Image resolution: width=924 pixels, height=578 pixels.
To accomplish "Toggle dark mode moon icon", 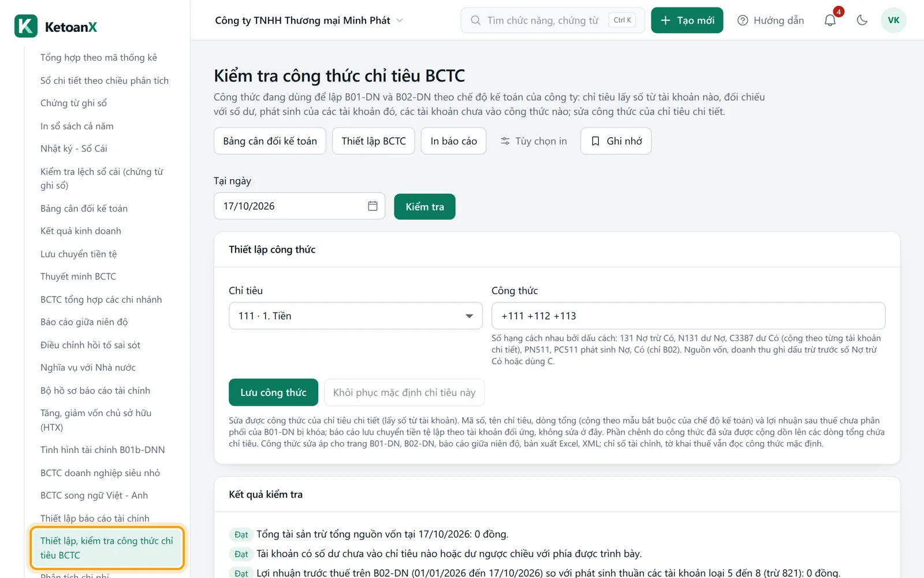I will pyautogui.click(x=862, y=20).
